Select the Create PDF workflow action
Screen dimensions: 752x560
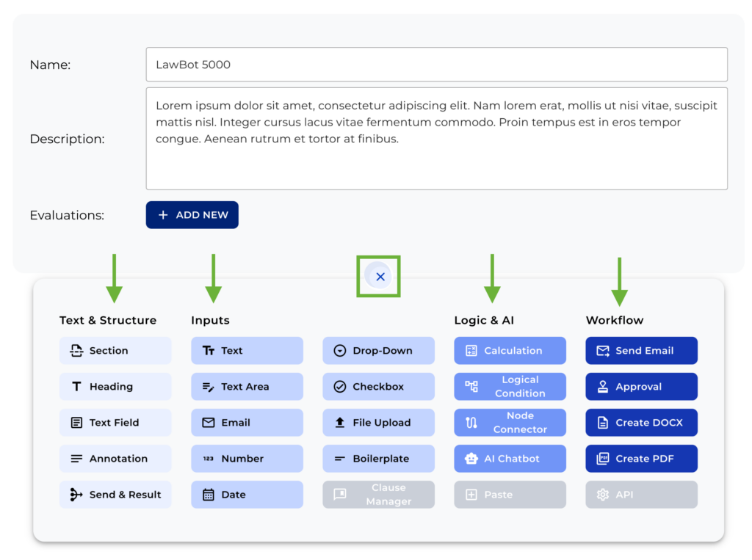point(641,458)
